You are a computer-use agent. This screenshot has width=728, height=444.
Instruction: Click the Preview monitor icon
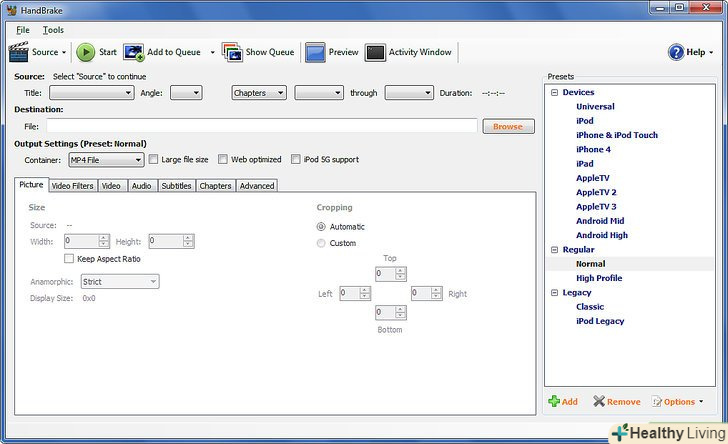coord(315,52)
